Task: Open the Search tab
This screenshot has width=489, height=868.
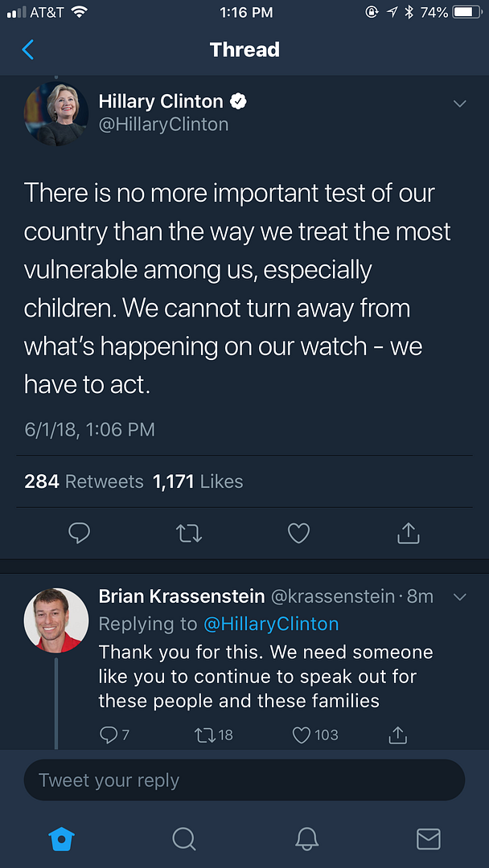Action: click(184, 839)
